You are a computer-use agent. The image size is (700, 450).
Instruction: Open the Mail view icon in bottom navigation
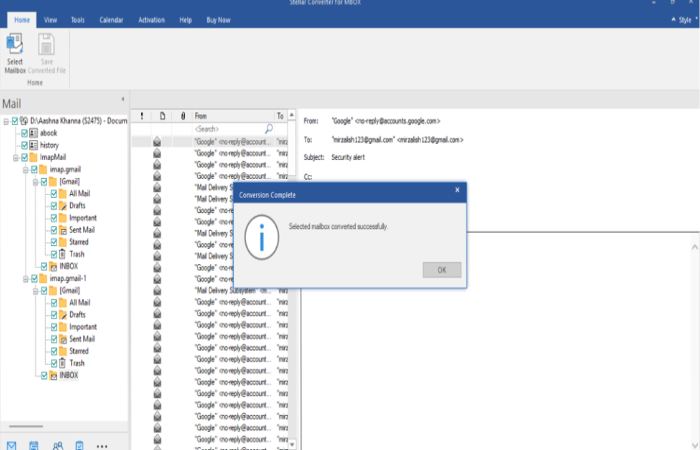12,446
